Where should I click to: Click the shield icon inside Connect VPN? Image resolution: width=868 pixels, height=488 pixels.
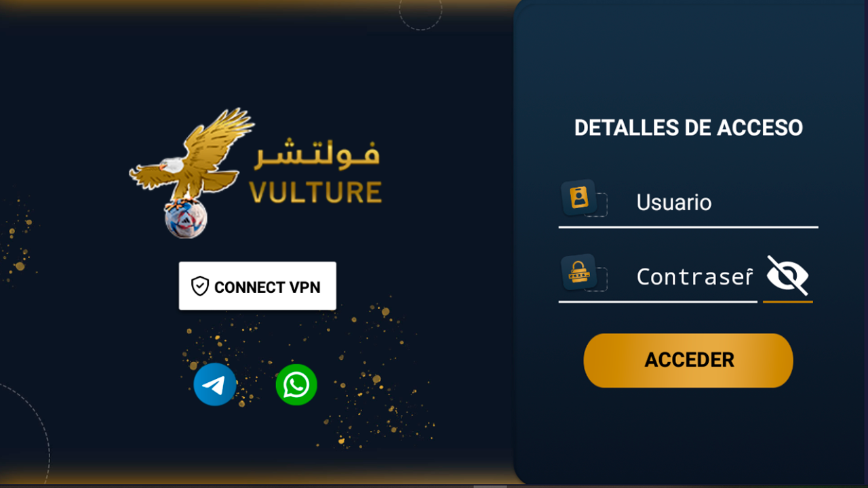pos(199,286)
